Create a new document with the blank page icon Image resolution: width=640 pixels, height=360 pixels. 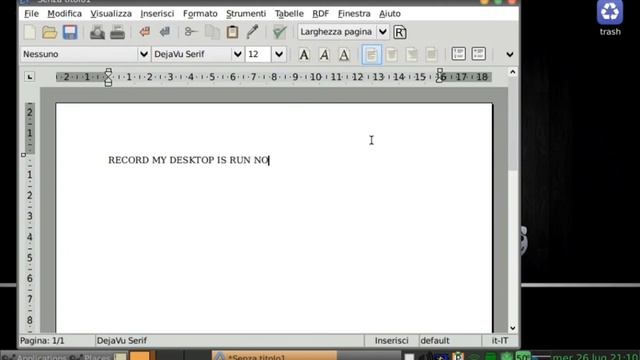(30, 32)
